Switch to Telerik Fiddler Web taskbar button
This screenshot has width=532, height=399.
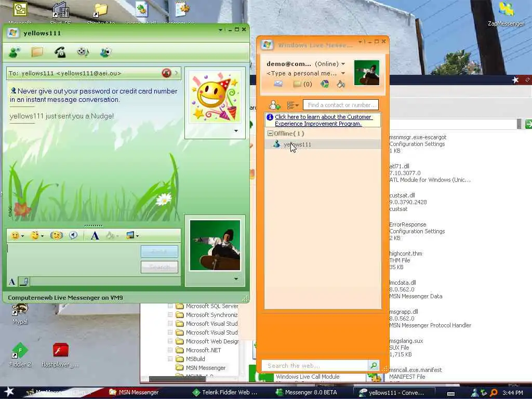[225, 392]
